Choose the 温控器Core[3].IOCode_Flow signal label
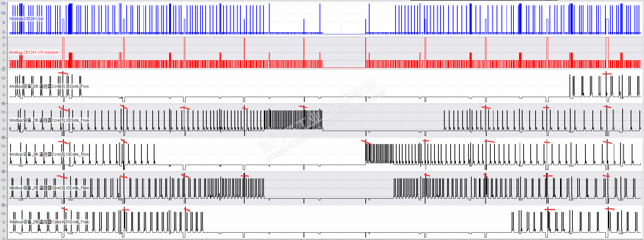Image resolution: width=644 pixels, height=240 pixels. [x=49, y=188]
